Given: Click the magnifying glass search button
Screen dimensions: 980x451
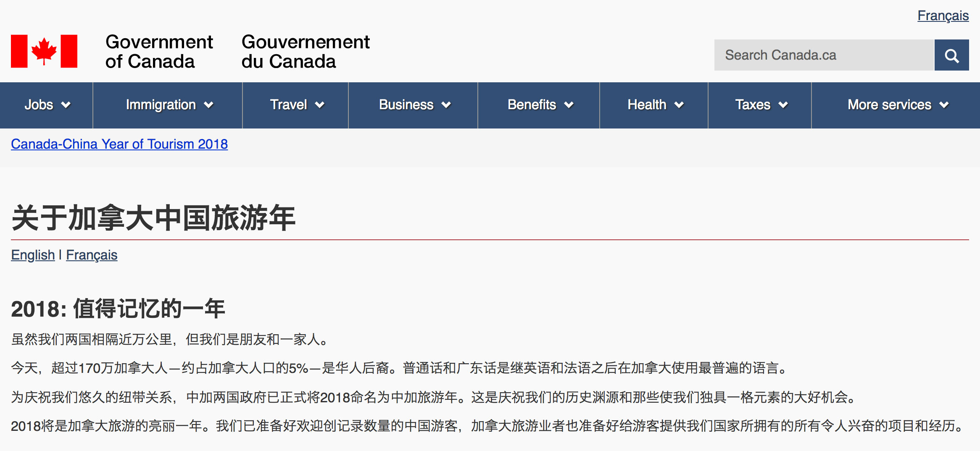Looking at the screenshot, I should tap(951, 55).
